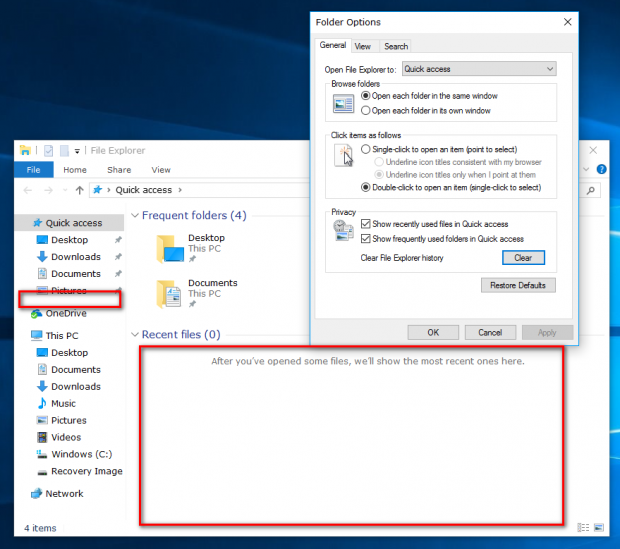Viewport: 620px width, 549px height.
Task: Open the Open File Explorer to dropdown
Action: [x=479, y=69]
